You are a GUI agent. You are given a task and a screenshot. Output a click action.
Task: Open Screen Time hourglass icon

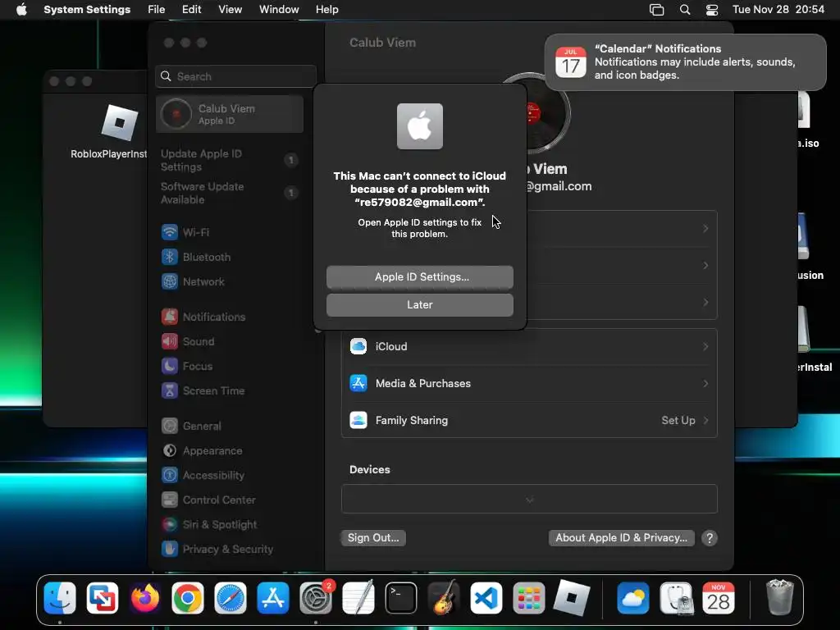tap(169, 390)
